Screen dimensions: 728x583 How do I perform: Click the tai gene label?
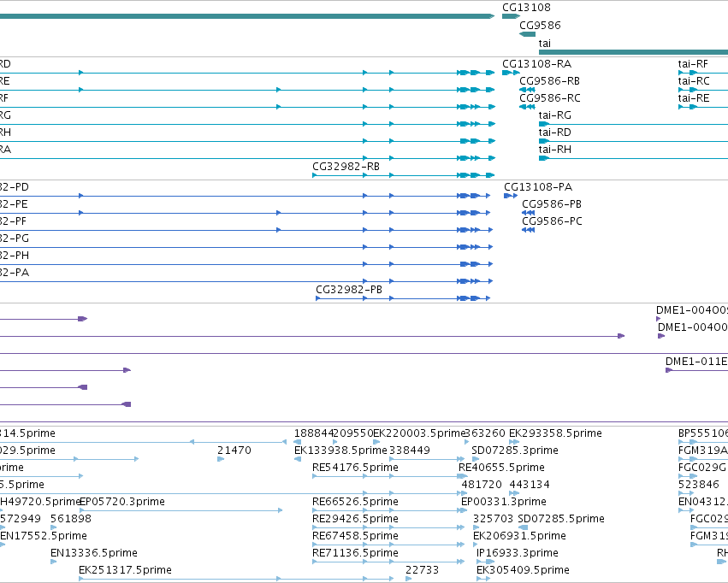[x=545, y=44]
